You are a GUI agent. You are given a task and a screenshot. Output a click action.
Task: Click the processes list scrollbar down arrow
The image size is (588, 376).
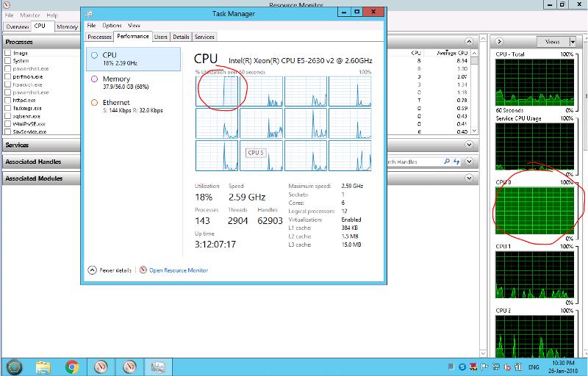(x=474, y=131)
